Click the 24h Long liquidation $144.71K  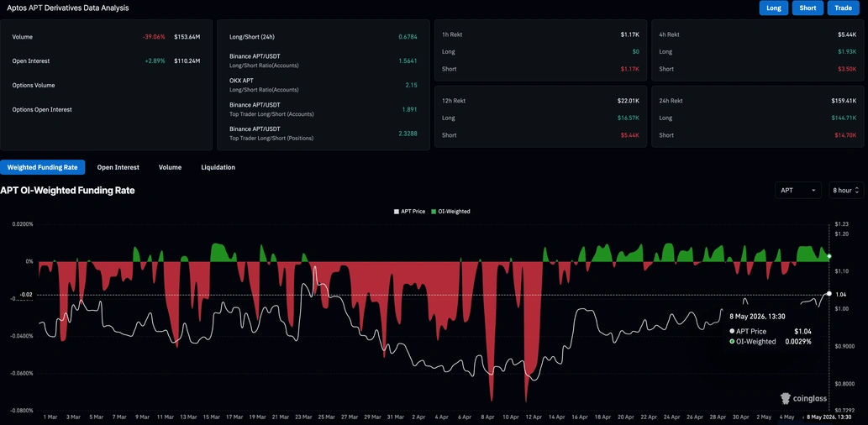(844, 118)
